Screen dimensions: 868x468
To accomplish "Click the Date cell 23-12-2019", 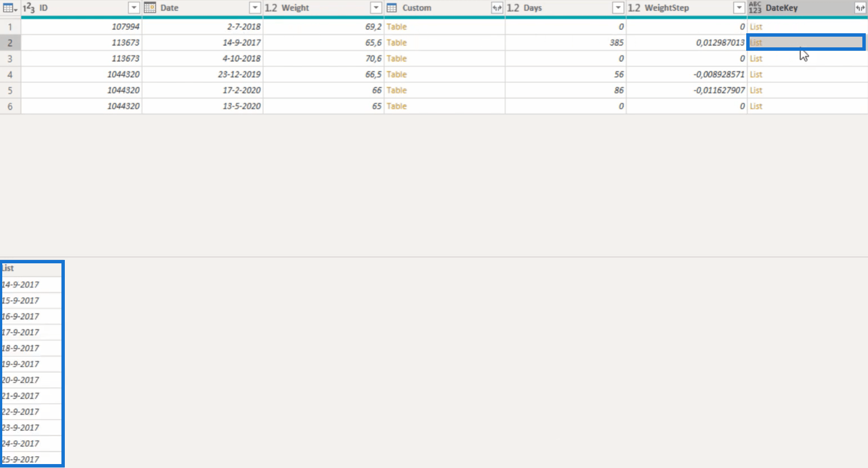I will coord(202,74).
